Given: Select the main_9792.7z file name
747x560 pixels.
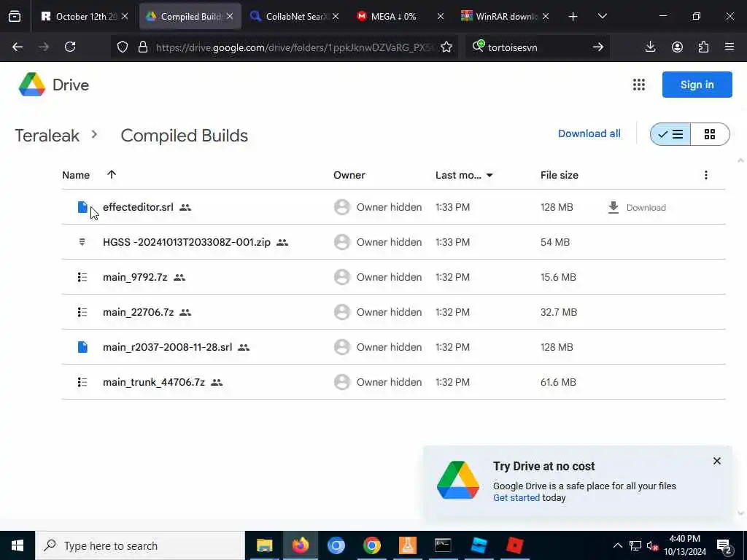Looking at the screenshot, I should pyautogui.click(x=135, y=277).
